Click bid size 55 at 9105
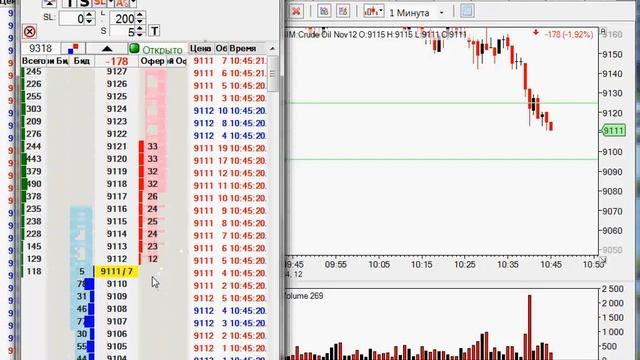 82,346
